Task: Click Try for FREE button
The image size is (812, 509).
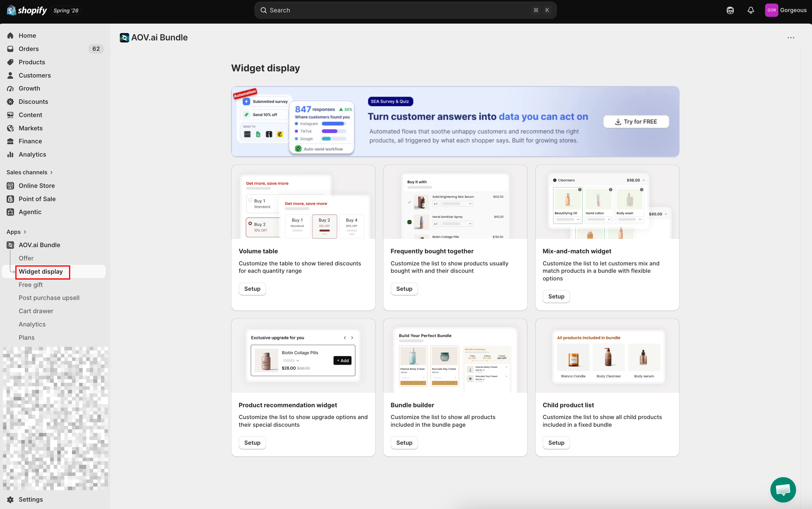Action: (x=636, y=121)
